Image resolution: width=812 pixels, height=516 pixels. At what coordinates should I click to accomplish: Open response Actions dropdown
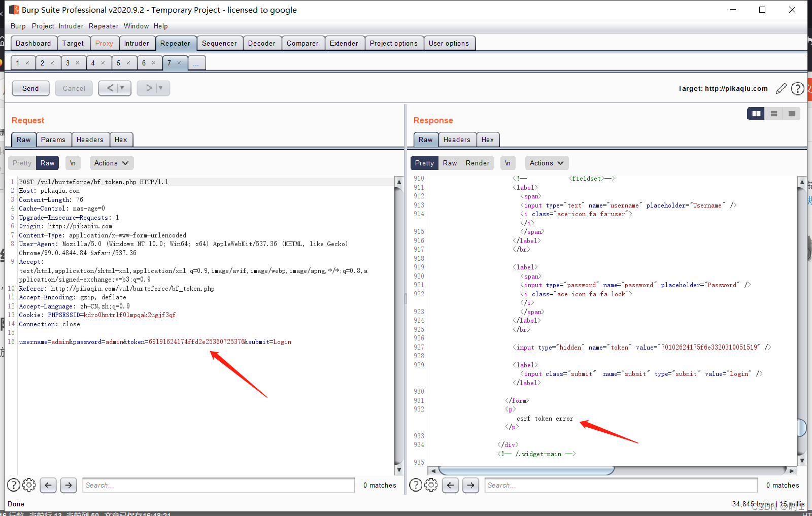pyautogui.click(x=547, y=163)
